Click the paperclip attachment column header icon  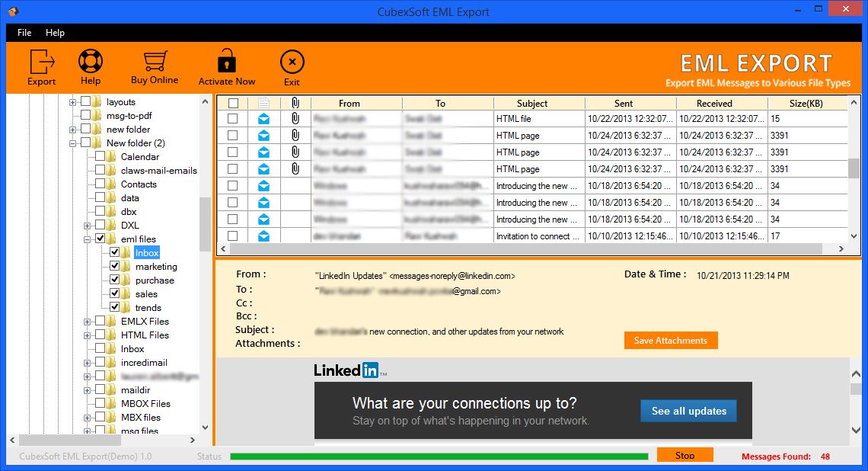click(295, 103)
